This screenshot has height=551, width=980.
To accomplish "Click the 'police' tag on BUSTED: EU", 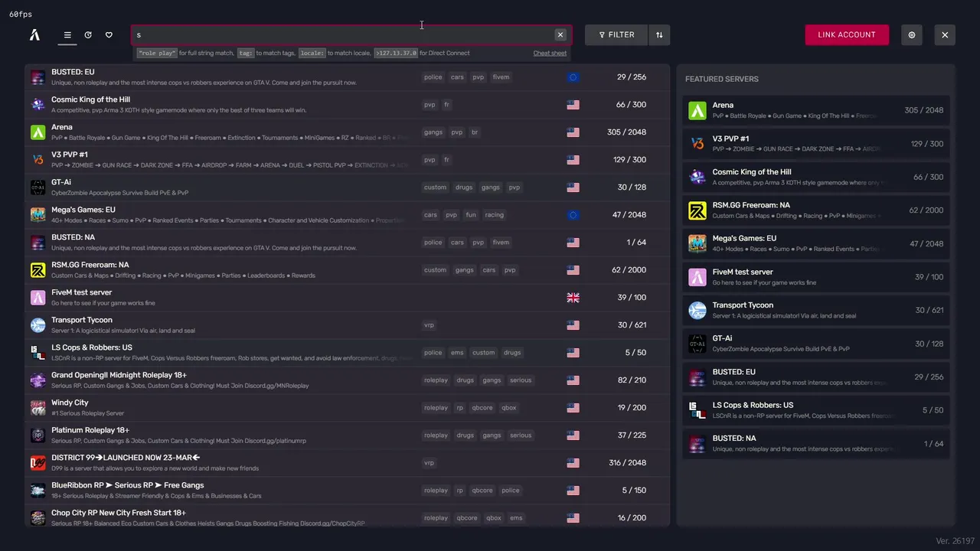I will click(433, 77).
